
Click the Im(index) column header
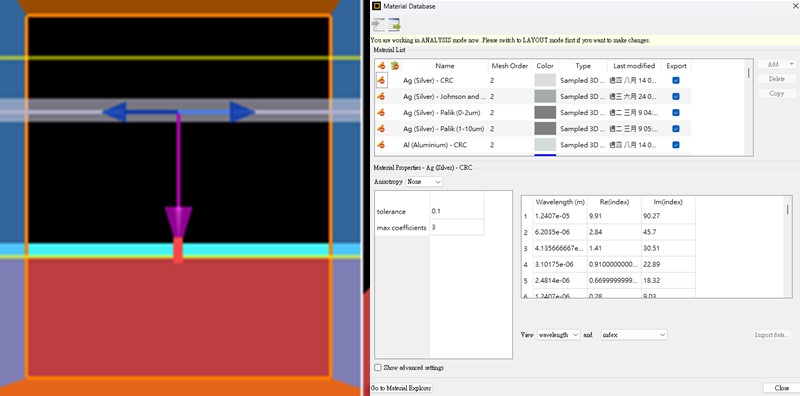[668, 202]
